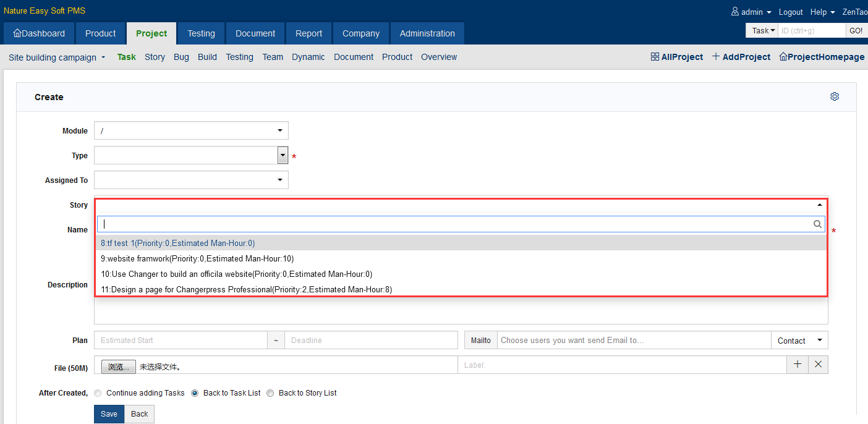
Task: Select Continue adding Tasks radio button
Action: (98, 393)
